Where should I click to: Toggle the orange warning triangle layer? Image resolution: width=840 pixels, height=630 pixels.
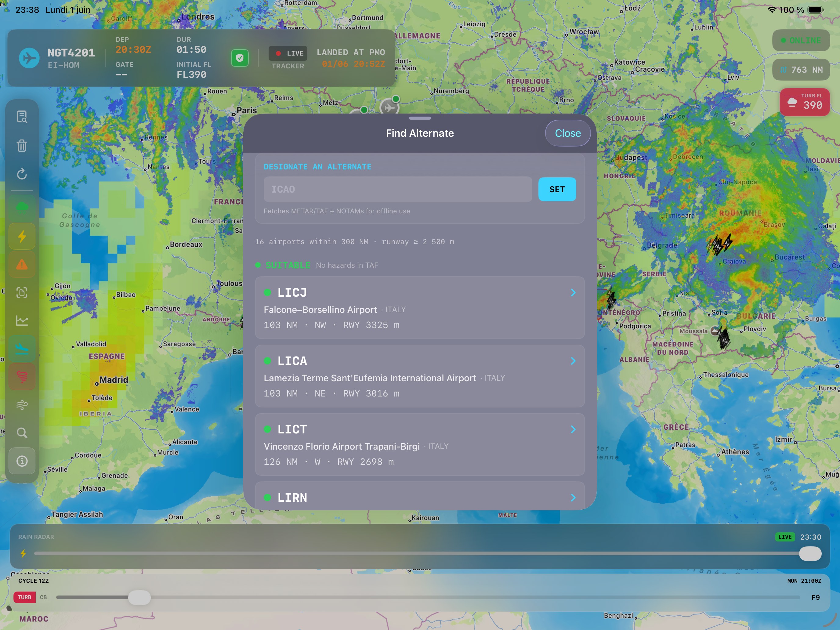point(22,264)
